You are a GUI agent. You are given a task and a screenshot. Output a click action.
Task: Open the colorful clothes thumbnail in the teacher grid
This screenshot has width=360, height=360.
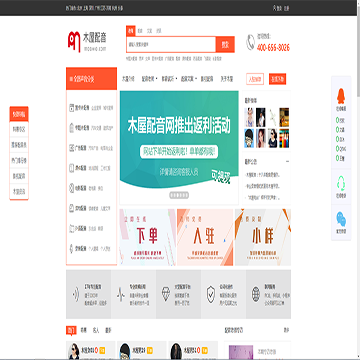point(284,138)
